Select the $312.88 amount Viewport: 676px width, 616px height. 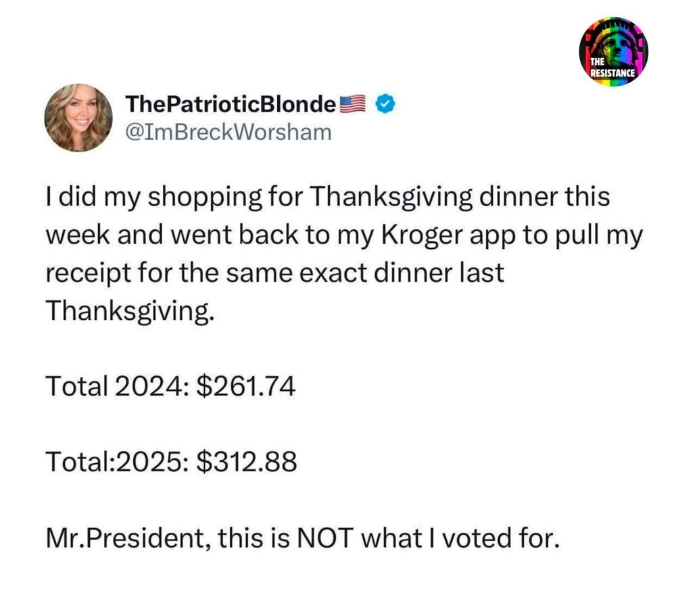(x=246, y=463)
